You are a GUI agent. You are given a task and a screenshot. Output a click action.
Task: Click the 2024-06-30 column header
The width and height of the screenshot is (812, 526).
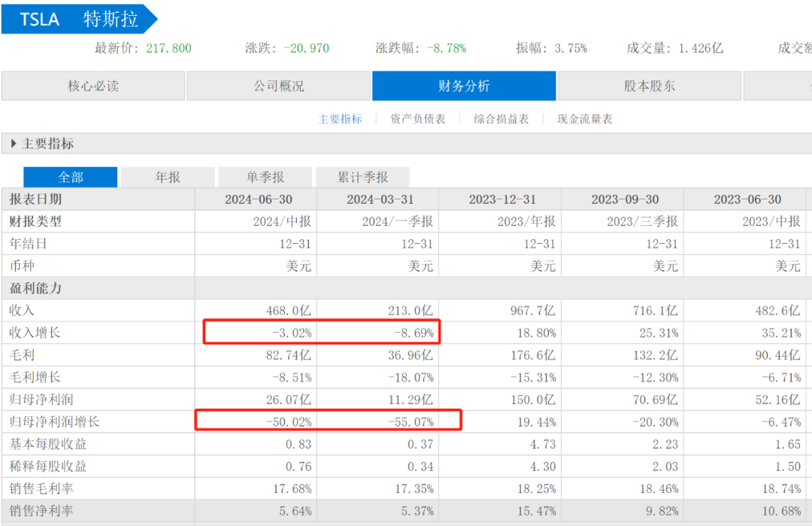[258, 199]
